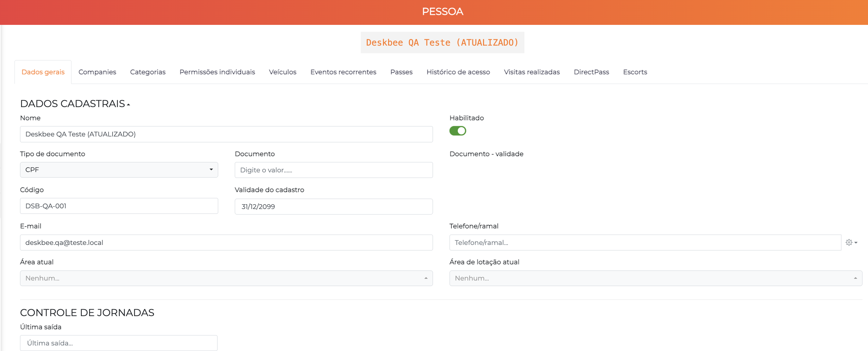This screenshot has height=351, width=868.
Task: Open the Categorias tab
Action: click(148, 72)
